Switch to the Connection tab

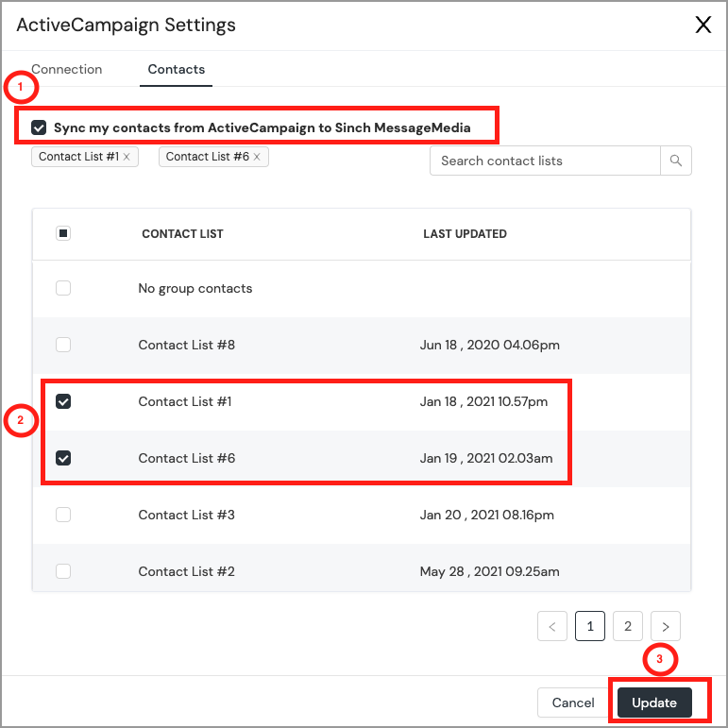tap(66, 69)
